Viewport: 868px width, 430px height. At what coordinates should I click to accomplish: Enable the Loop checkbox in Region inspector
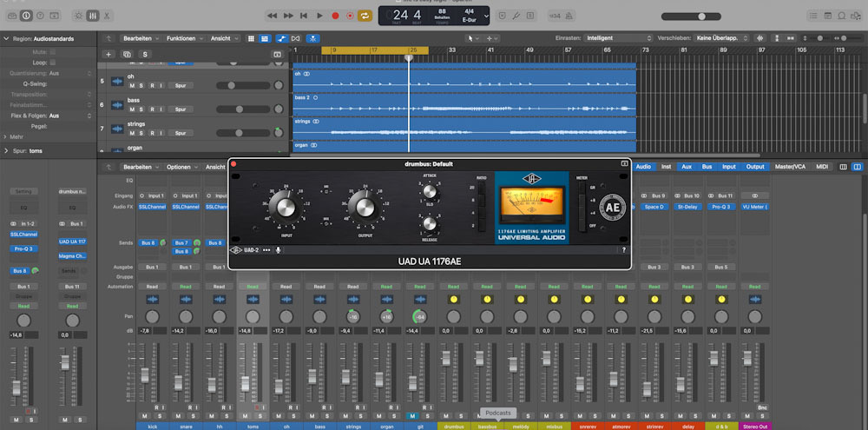pyautogui.click(x=53, y=63)
